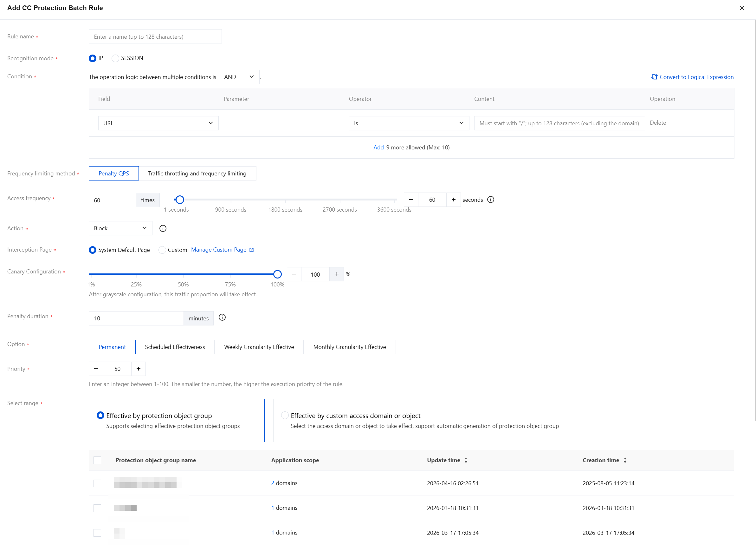The height and width of the screenshot is (551, 756).
Task: Choose Custom interception page radio
Action: [162, 250]
